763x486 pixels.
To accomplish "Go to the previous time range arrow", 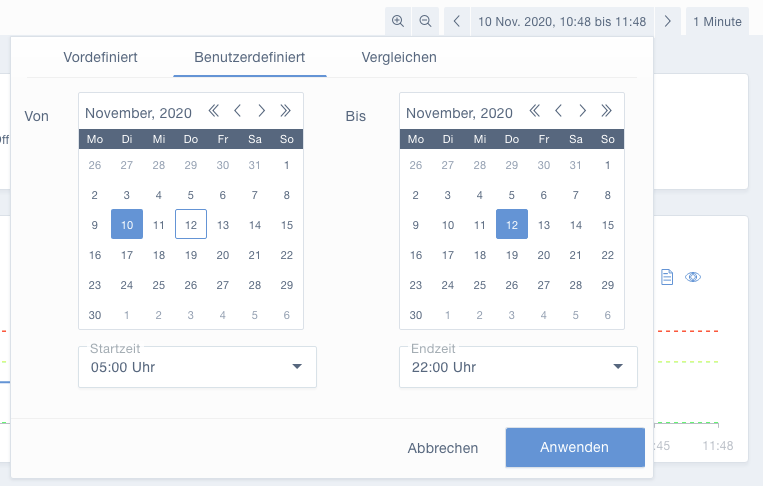I will [456, 21].
